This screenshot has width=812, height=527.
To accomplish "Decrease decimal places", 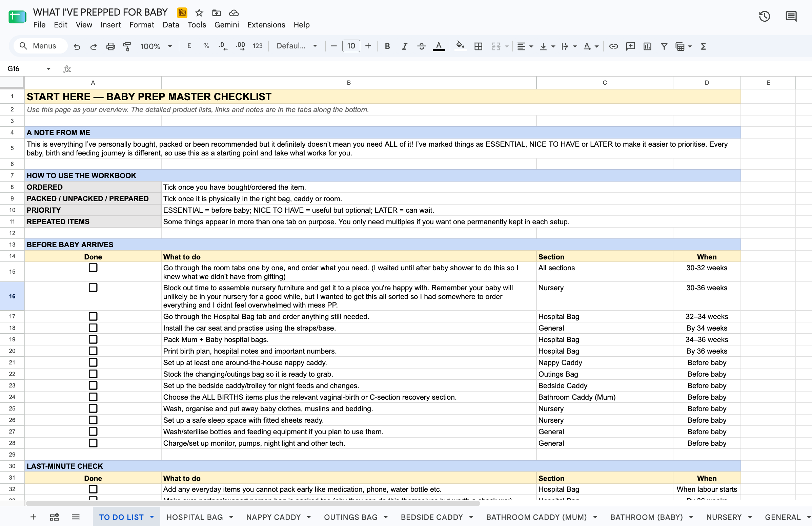I will (223, 46).
